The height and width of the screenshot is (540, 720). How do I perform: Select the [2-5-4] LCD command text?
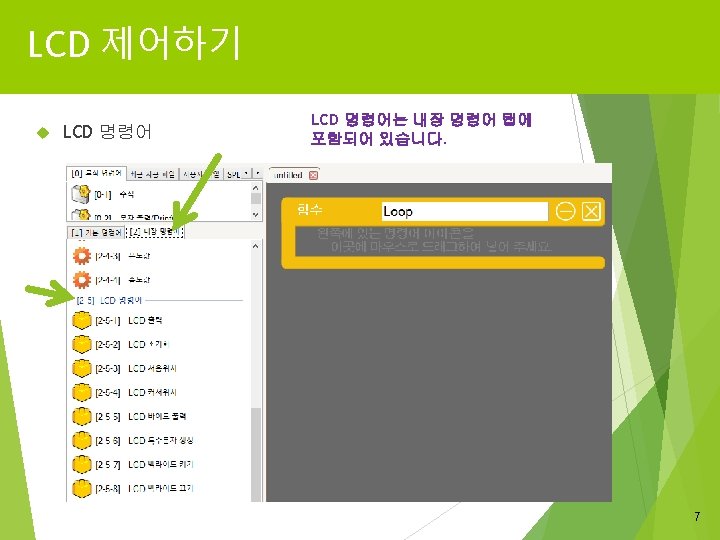point(136,392)
